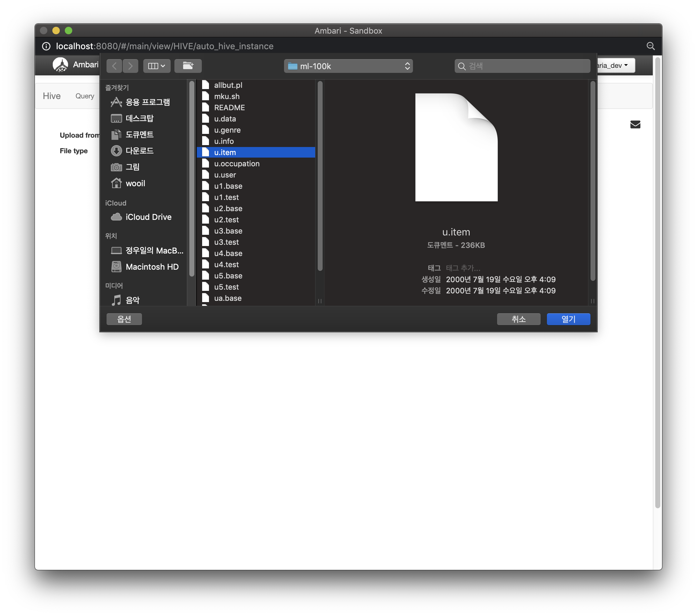Go forward in file dialog

coord(130,66)
